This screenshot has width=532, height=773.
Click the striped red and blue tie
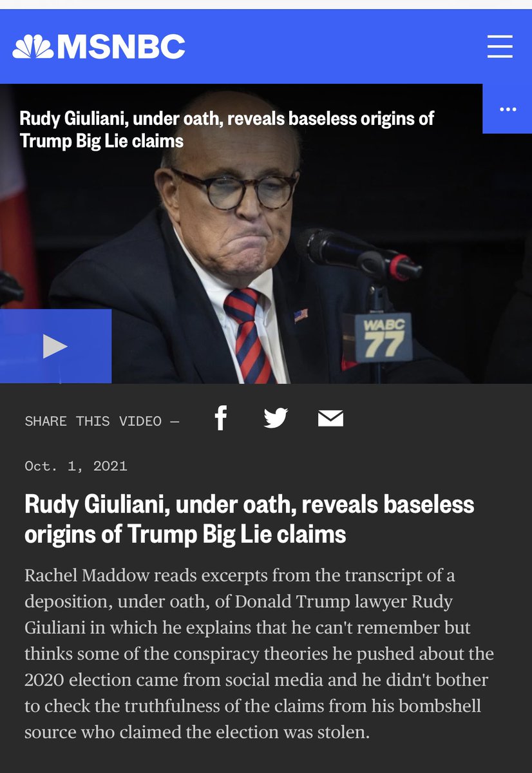click(x=250, y=335)
